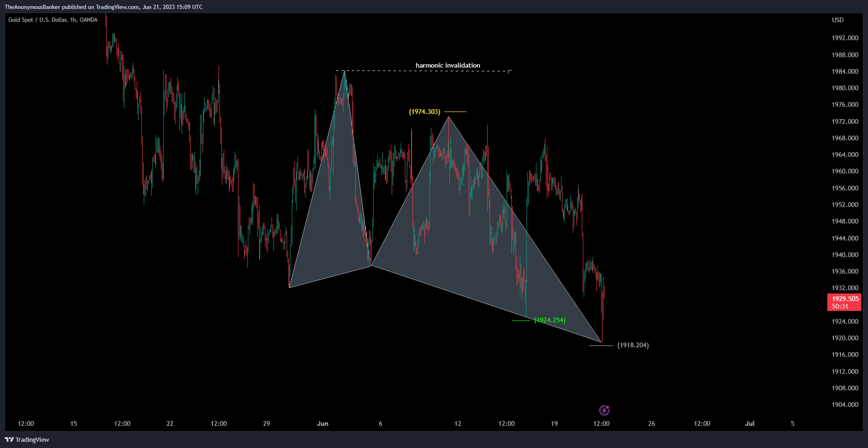Viewport: 868px width, 448px height.
Task: Click the TradingView wordmark in the footer
Action: pyautogui.click(x=32, y=439)
